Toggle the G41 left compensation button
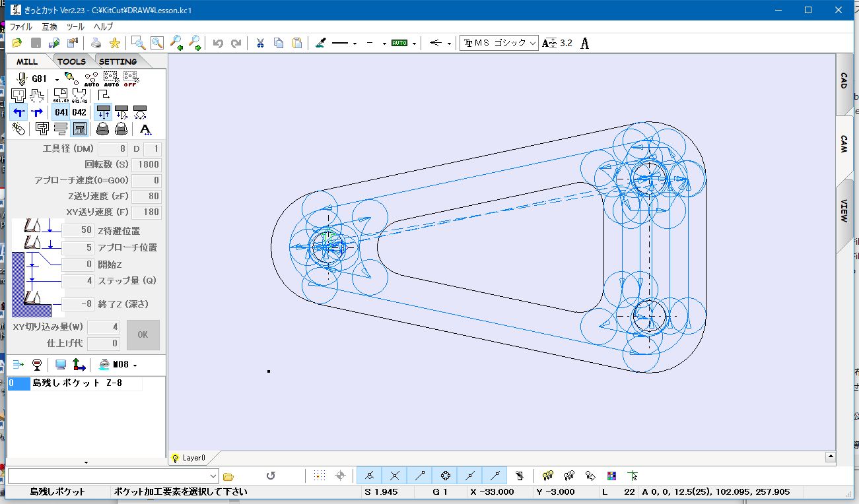859x504 pixels. (61, 112)
